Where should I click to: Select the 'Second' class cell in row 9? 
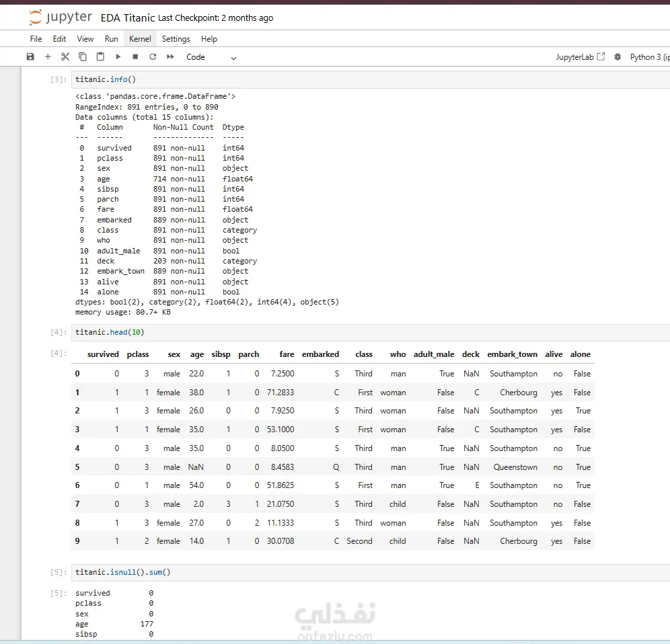[x=359, y=541]
